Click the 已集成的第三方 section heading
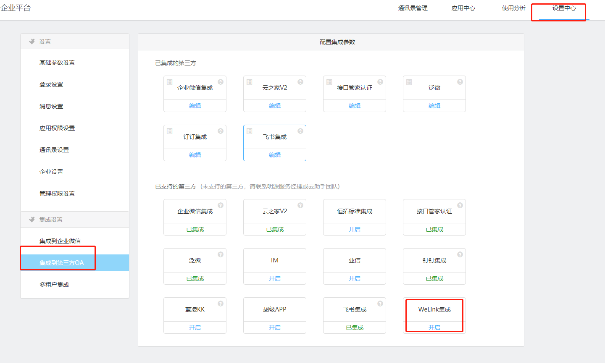The image size is (605, 364). tap(176, 63)
